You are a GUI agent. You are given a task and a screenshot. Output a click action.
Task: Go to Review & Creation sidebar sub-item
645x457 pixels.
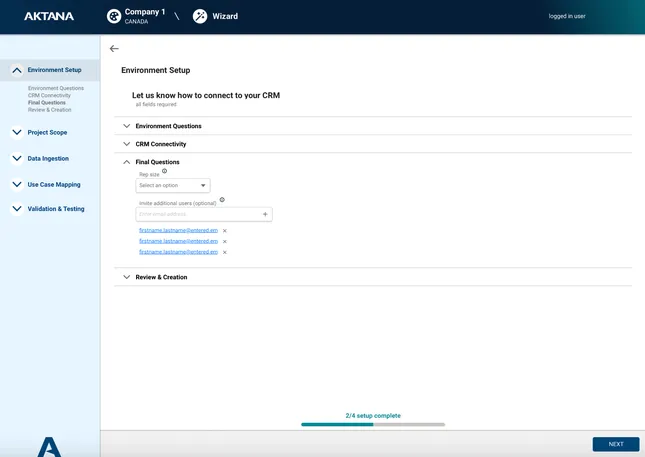50,110
